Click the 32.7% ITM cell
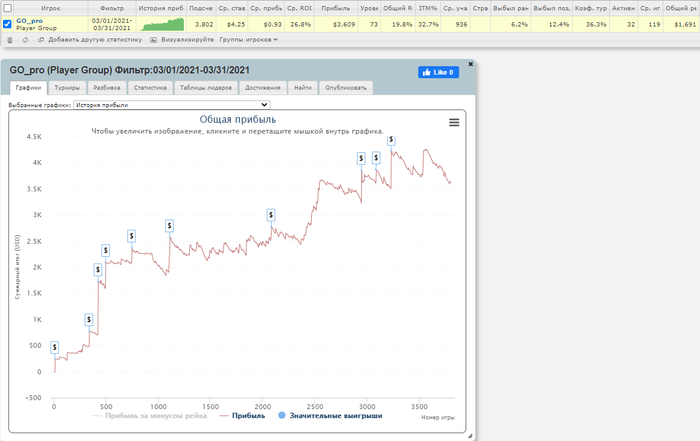Image resolution: width=700 pixels, height=441 pixels. point(428,25)
